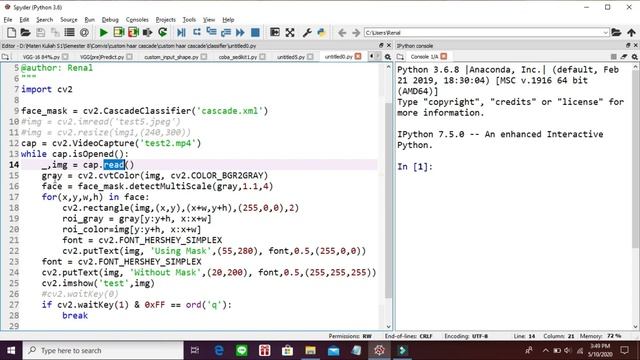The image size is (640, 360).
Task: Undock the Editor pane
Action: point(381,45)
